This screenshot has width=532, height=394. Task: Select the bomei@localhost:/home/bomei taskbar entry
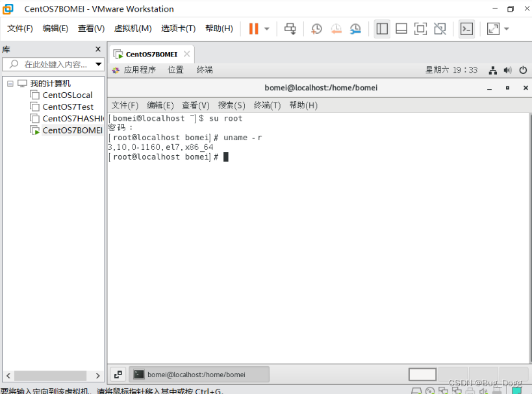(x=199, y=375)
